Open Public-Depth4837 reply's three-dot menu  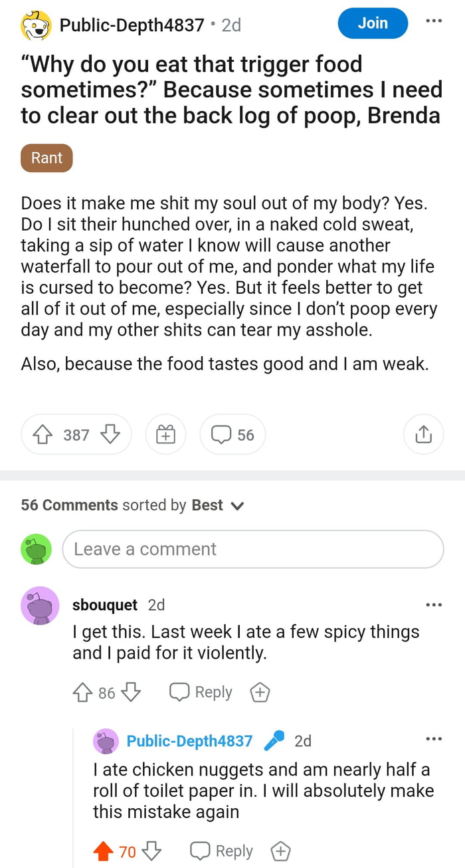pos(434,739)
